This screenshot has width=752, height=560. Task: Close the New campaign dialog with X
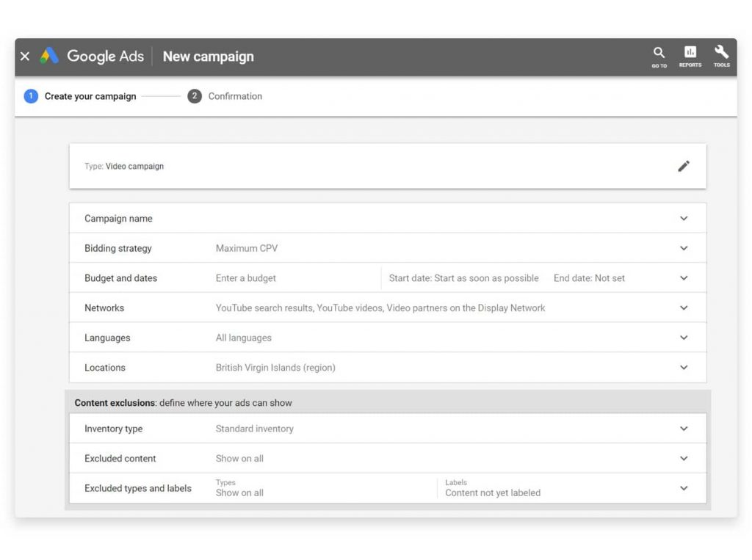tap(25, 57)
